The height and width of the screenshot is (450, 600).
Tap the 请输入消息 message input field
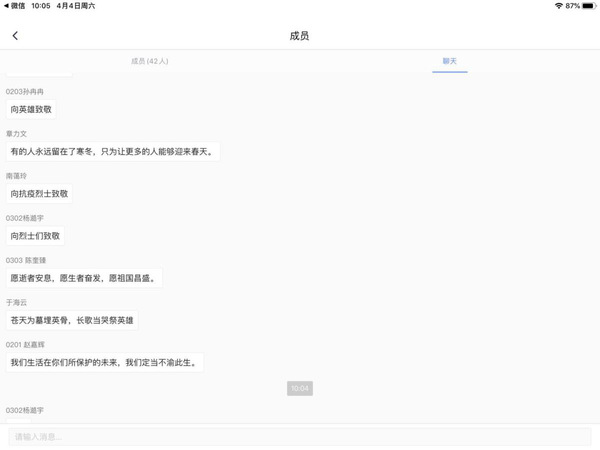(300, 436)
